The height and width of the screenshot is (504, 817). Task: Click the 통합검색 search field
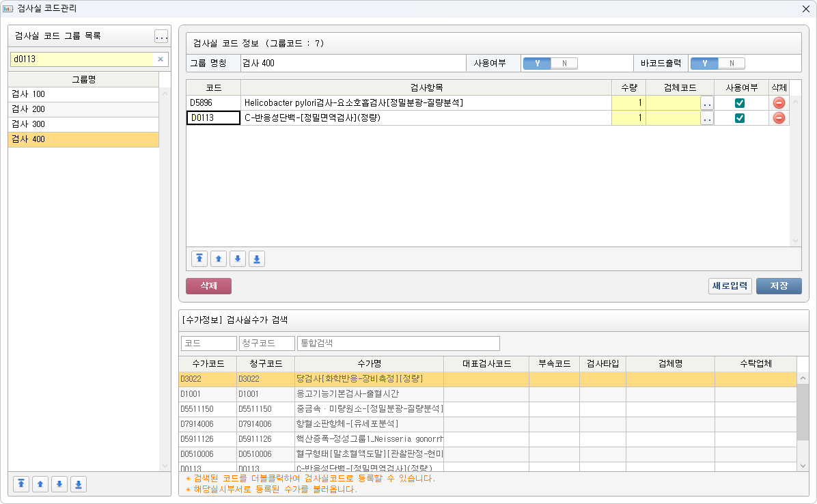pyautogui.click(x=398, y=343)
